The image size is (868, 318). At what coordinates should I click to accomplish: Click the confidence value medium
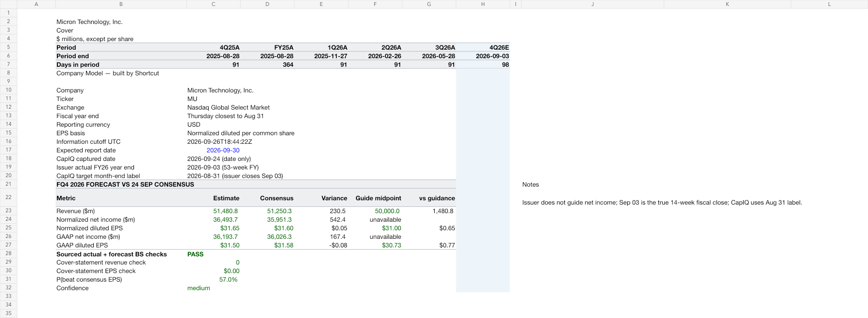pos(198,288)
